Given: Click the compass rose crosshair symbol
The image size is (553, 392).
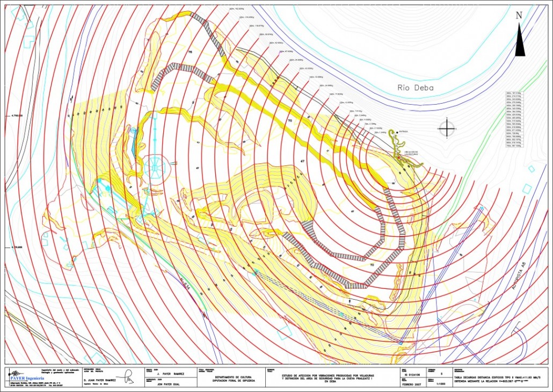Looking at the screenshot, I should pyautogui.click(x=447, y=129).
